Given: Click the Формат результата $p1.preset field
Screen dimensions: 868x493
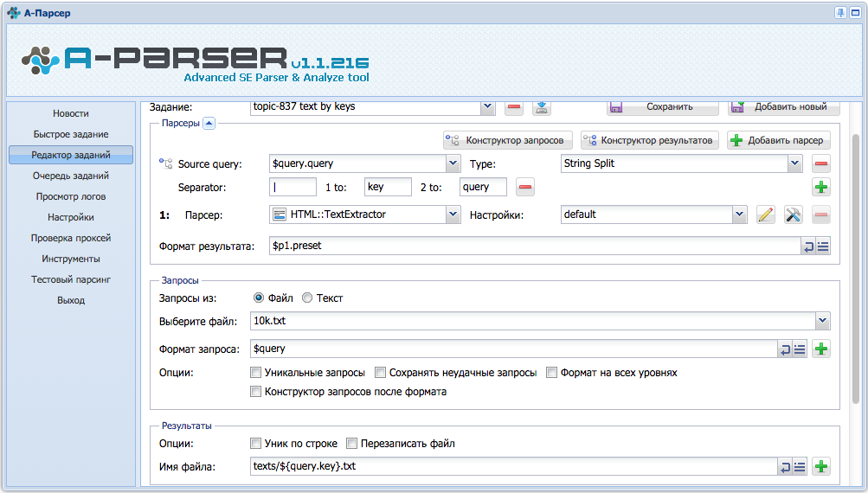Looking at the screenshot, I should click(x=536, y=246).
